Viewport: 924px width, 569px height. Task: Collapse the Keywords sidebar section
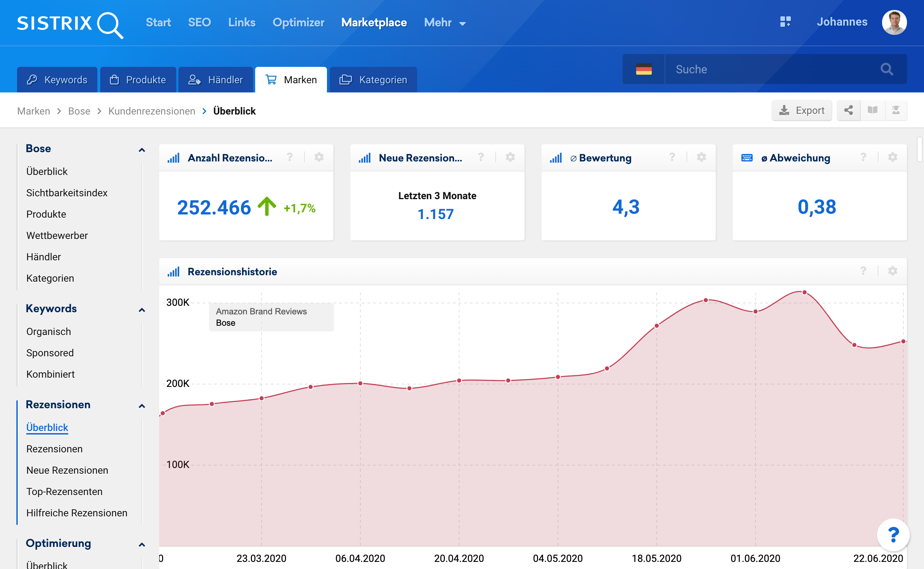(142, 310)
